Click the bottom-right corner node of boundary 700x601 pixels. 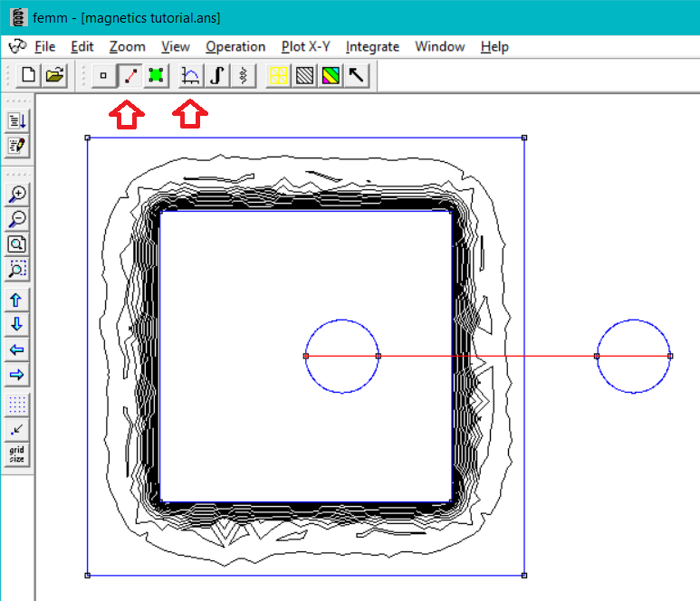pos(524,576)
